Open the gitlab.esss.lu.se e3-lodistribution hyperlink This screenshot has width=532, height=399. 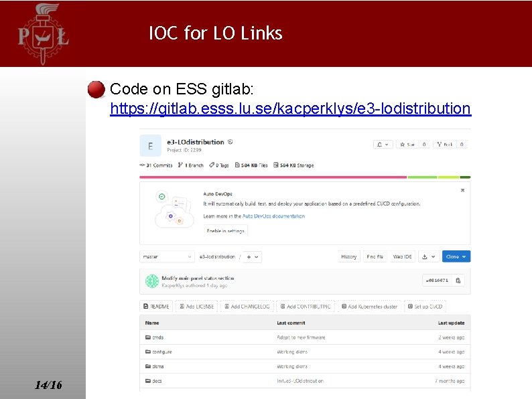291,109
